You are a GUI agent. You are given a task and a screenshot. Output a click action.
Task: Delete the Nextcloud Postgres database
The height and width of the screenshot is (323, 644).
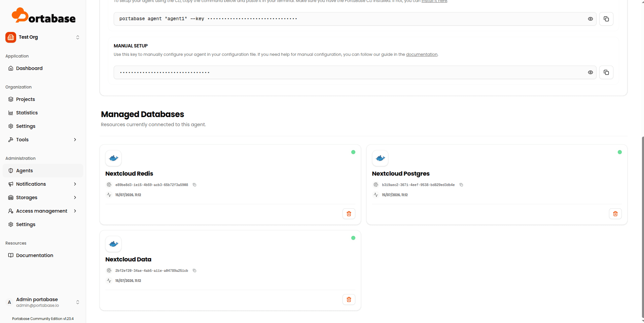tap(615, 214)
